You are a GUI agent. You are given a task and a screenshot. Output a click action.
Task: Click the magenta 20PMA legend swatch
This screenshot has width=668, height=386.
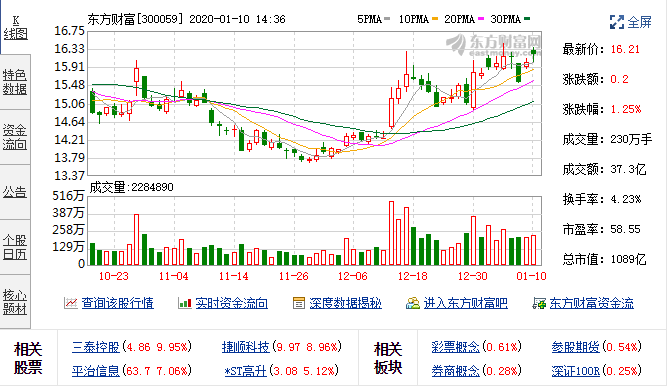(x=481, y=19)
